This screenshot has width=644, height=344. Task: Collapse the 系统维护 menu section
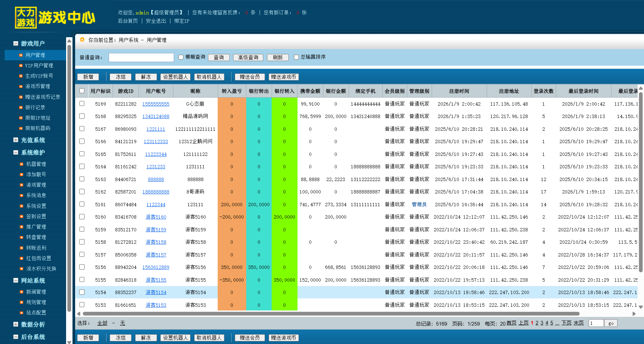point(16,153)
